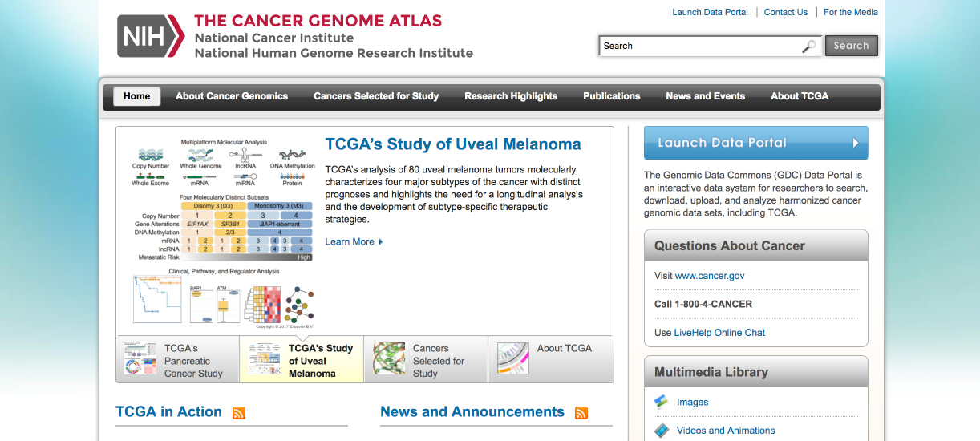
Task: Click the Launch Data Portal arrow icon
Action: pyautogui.click(x=856, y=143)
